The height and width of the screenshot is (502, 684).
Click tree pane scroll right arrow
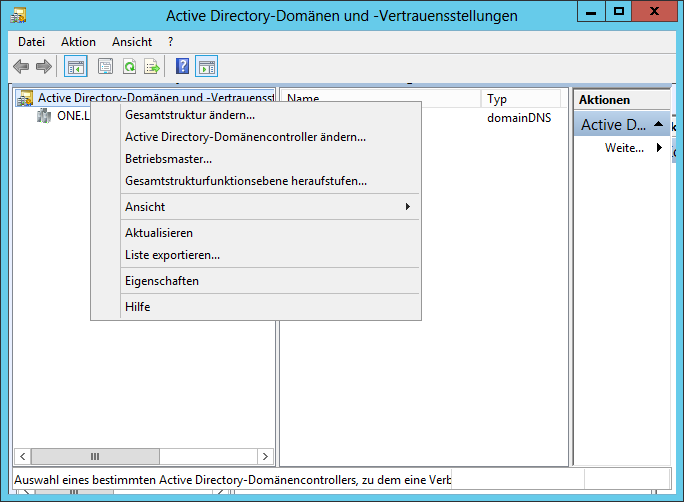coord(265,457)
